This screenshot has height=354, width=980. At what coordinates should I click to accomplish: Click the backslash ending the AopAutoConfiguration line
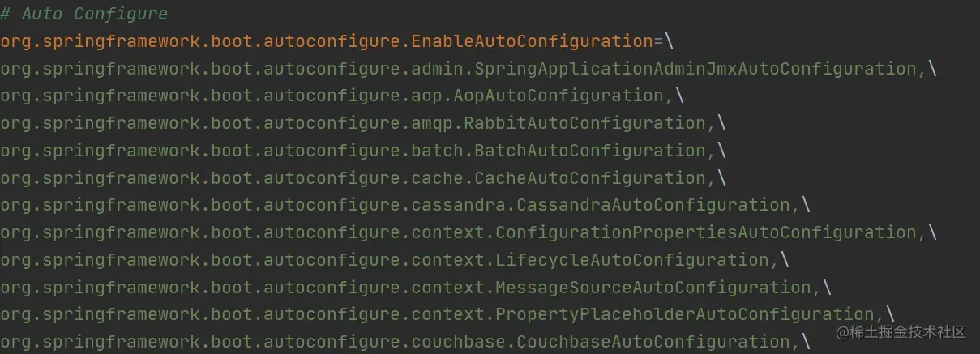[679, 96]
